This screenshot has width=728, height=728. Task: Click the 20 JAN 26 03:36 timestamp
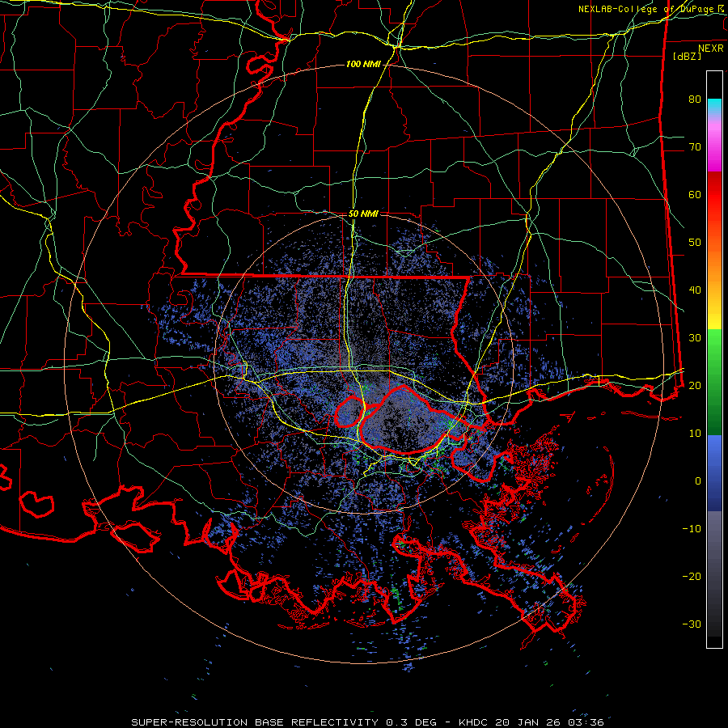click(x=550, y=722)
